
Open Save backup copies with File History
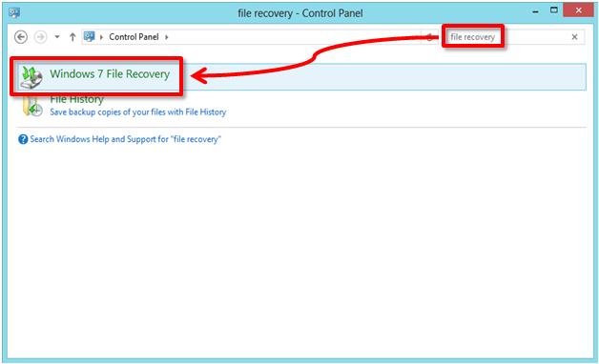point(138,112)
